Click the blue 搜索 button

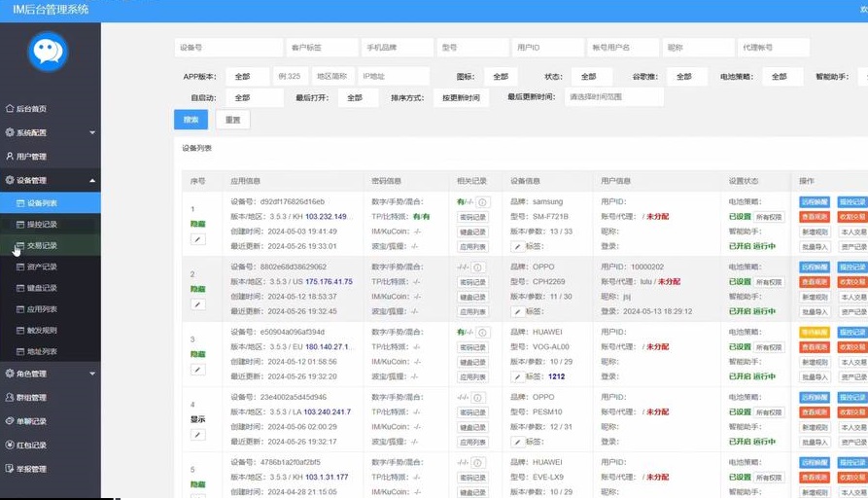tap(191, 120)
